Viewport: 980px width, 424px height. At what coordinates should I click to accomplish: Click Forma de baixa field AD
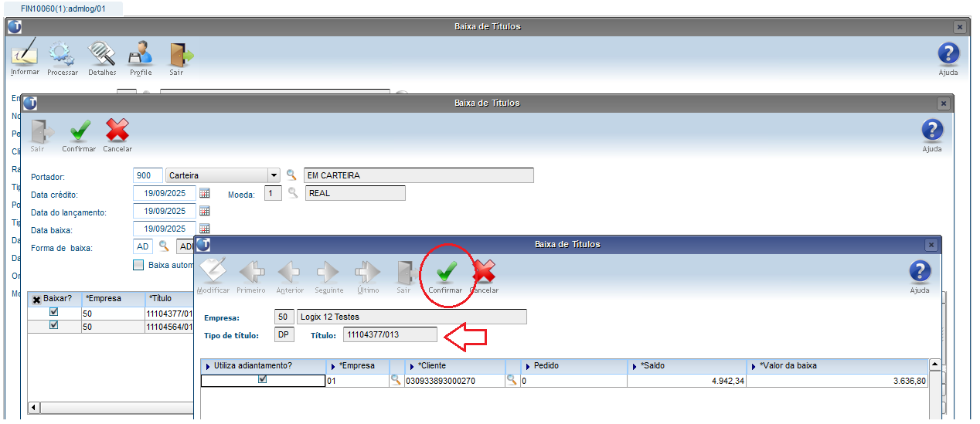143,246
